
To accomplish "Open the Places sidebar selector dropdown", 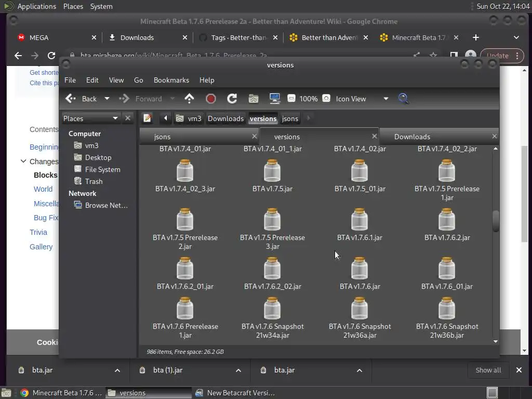I will (115, 118).
